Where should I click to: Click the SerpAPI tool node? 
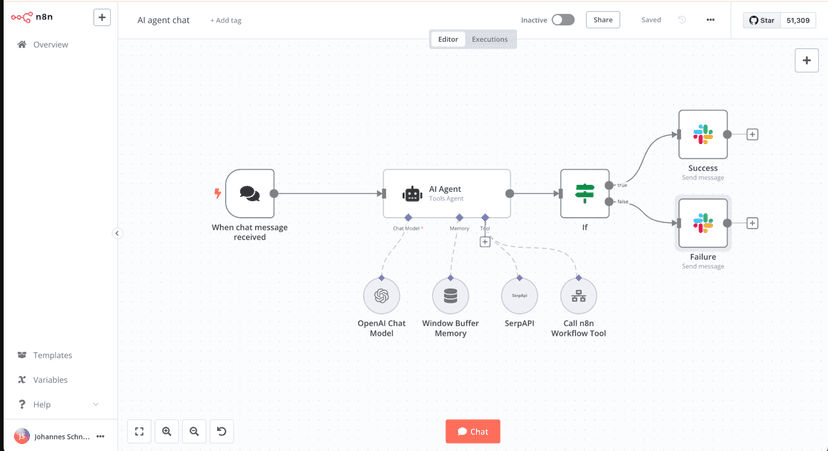tap(519, 296)
